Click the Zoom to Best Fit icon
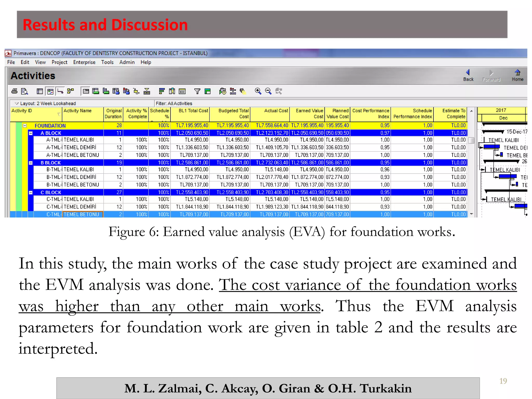The width and height of the screenshot is (532, 399). tap(278, 91)
